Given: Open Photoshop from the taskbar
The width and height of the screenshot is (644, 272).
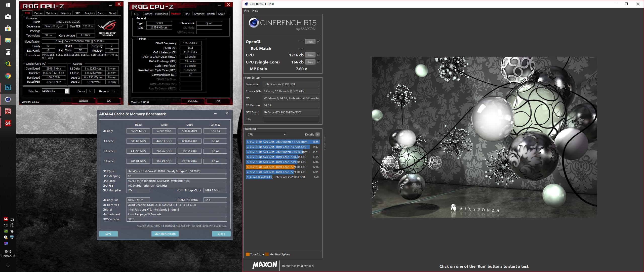Looking at the screenshot, I should [x=8, y=87].
